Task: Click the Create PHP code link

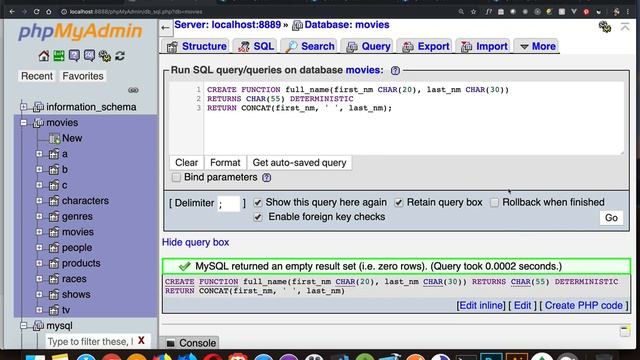Action: [x=584, y=306]
